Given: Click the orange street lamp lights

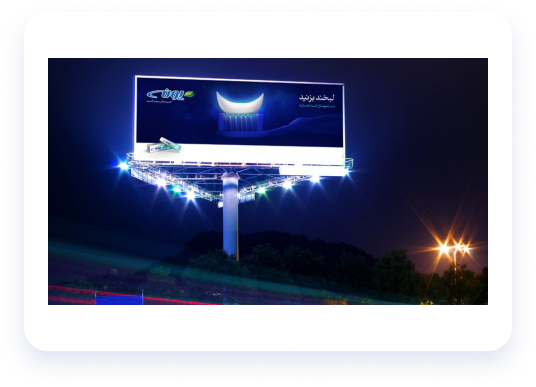Looking at the screenshot, I should [454, 248].
